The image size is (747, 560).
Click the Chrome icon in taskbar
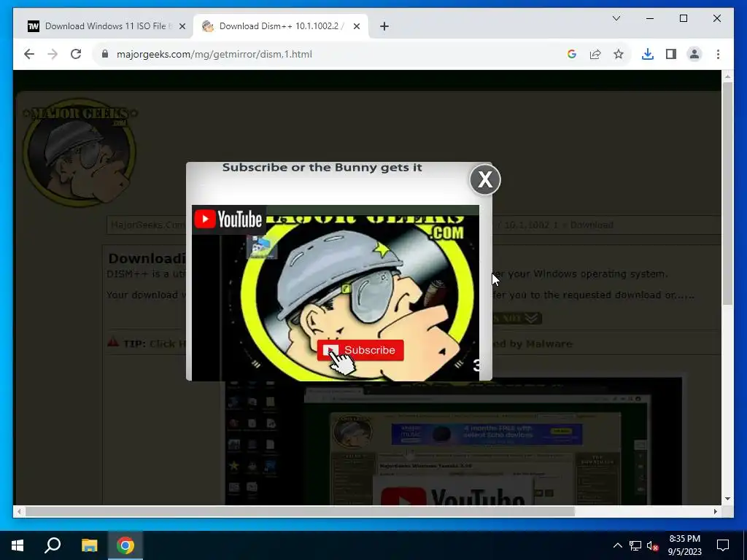(x=125, y=545)
